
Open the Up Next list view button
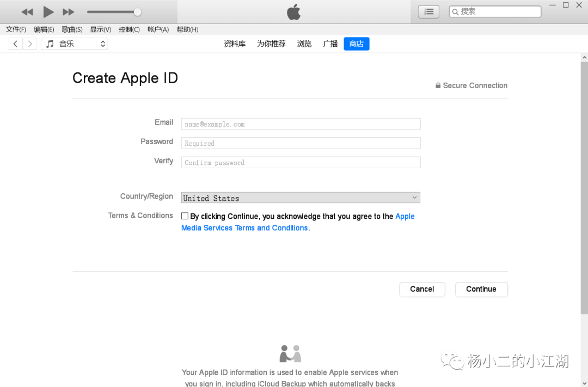click(x=428, y=11)
